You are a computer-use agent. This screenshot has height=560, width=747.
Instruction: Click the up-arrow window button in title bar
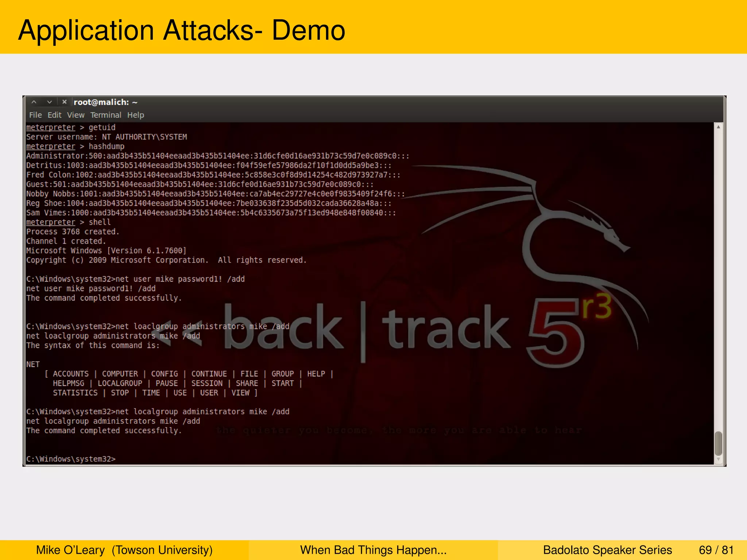click(x=34, y=102)
